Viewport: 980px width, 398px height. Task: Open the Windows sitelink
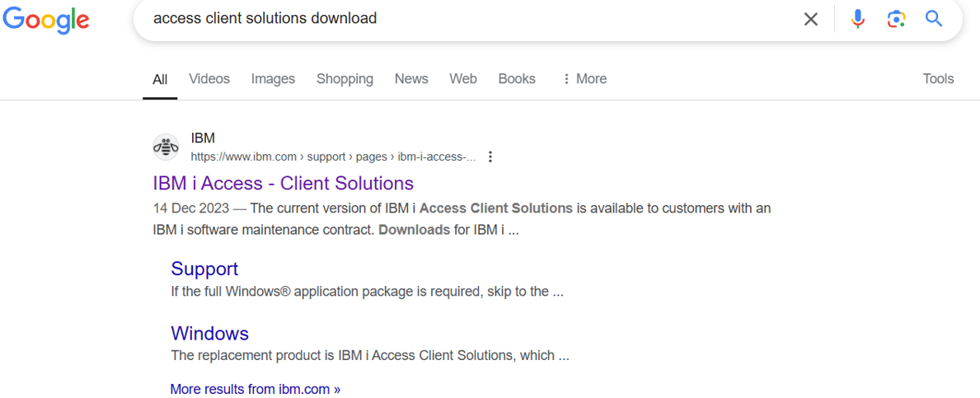[x=210, y=333]
